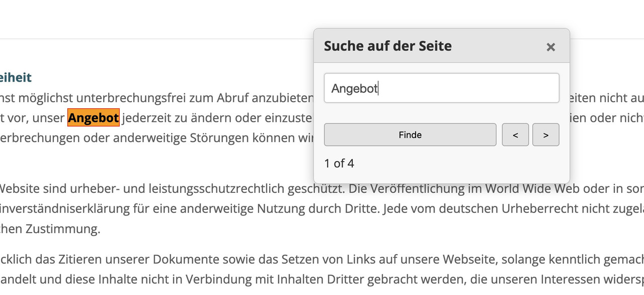
Task: Click the Suche auf der Seite title bar
Action: (387, 46)
